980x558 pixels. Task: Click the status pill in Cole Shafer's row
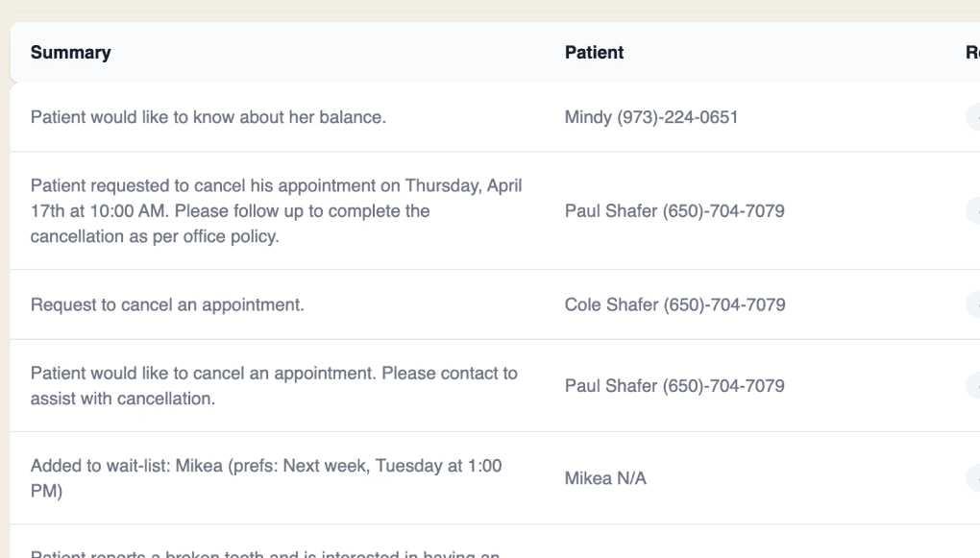[x=973, y=304]
